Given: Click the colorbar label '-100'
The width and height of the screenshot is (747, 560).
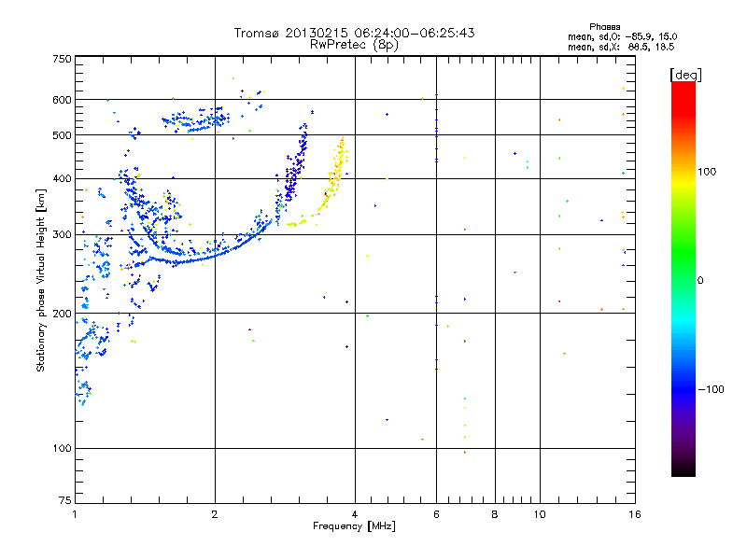Looking at the screenshot, I should [x=711, y=389].
